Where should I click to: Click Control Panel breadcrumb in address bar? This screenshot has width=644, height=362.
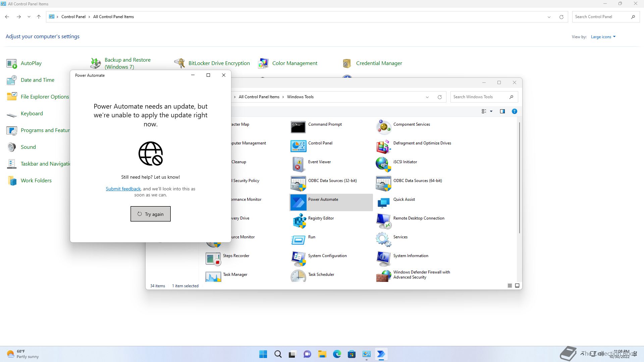pos(73,17)
